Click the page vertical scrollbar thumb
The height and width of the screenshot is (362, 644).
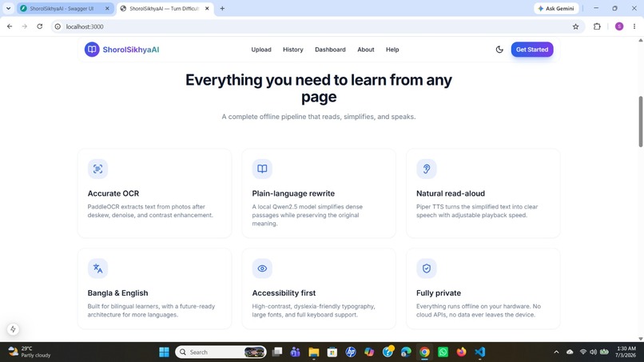640,121
